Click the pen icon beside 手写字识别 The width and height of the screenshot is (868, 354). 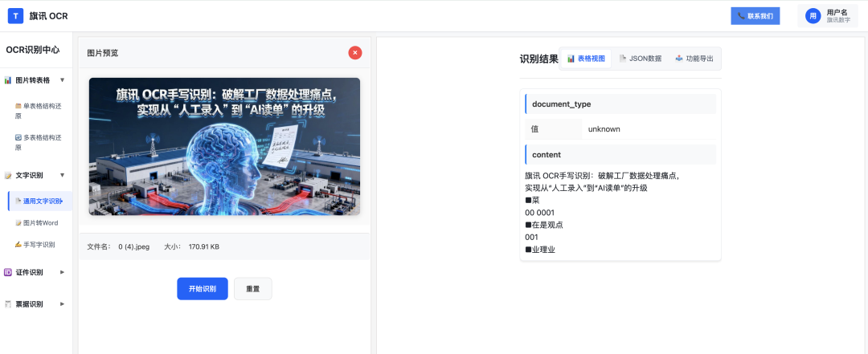[18, 245]
